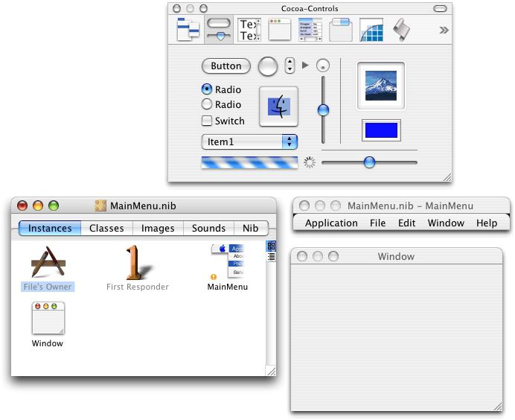Click the horizontal slider knob
The width and height of the screenshot is (515, 420).
point(369,162)
